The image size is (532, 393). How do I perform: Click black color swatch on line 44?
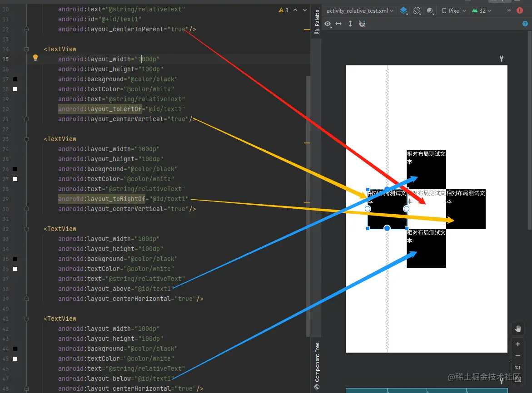pos(15,349)
